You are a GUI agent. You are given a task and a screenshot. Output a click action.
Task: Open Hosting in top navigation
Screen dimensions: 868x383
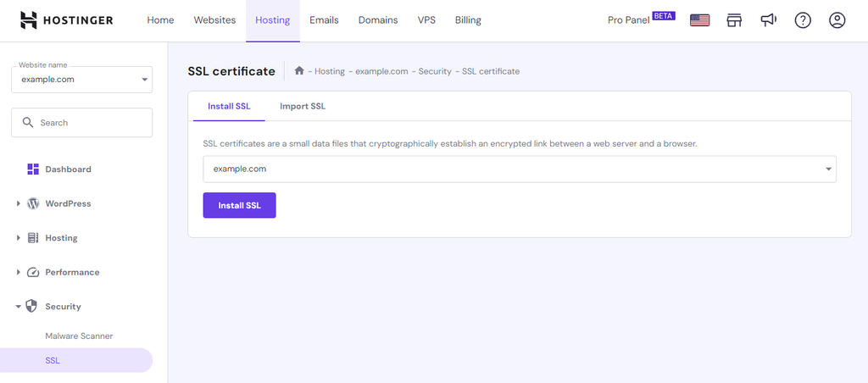tap(273, 20)
